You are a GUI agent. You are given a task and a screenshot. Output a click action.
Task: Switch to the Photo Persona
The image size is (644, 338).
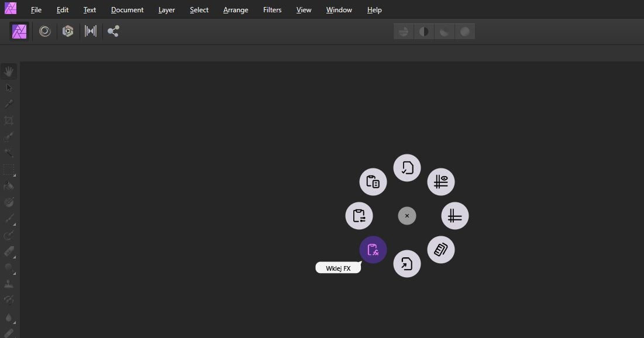click(x=19, y=32)
